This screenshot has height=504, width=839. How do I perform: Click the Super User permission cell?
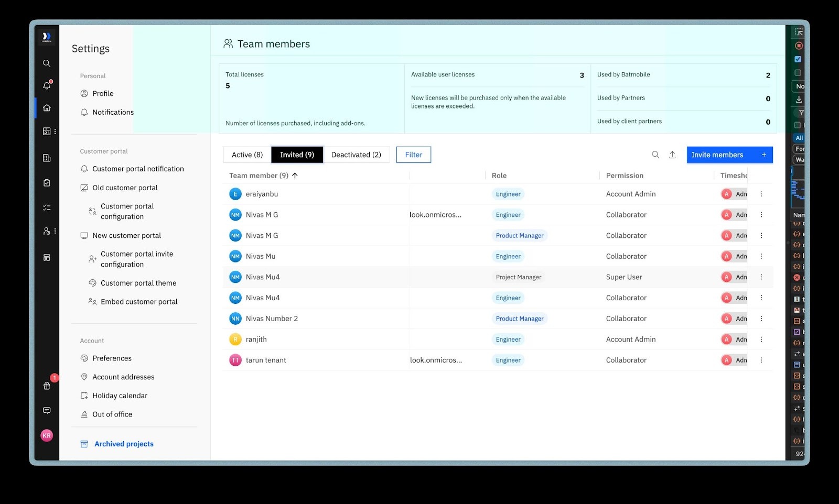coord(624,277)
